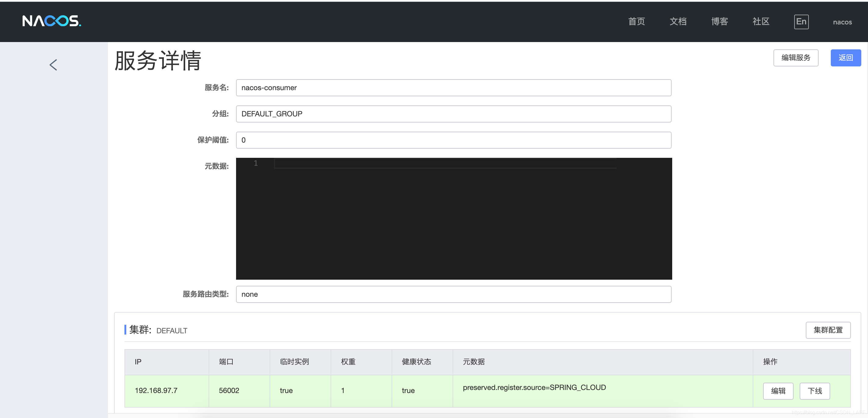Click the 服务详情 page title
This screenshot has width=868, height=418.
point(158,61)
